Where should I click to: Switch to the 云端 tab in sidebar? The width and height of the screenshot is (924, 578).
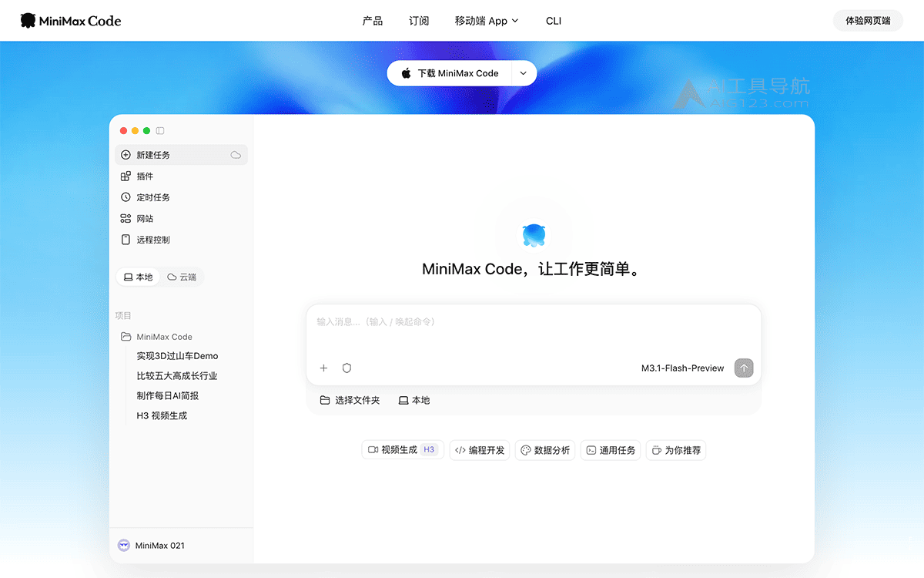click(182, 277)
